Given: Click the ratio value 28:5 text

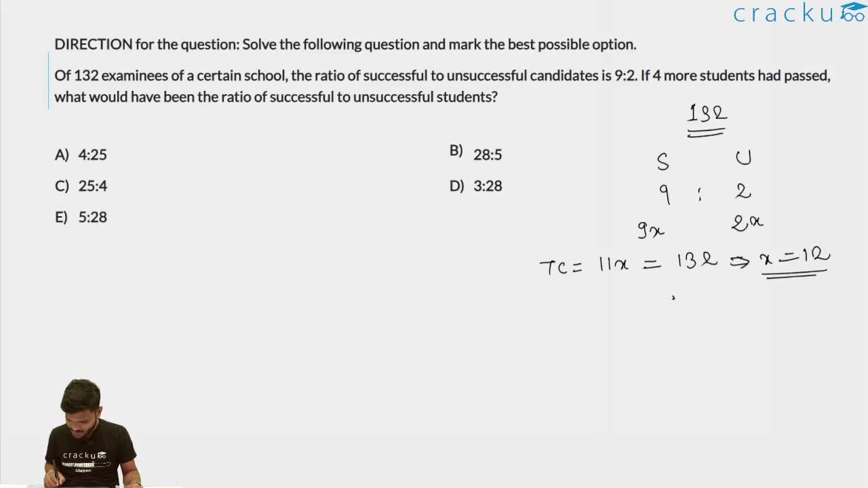Looking at the screenshot, I should point(488,155).
